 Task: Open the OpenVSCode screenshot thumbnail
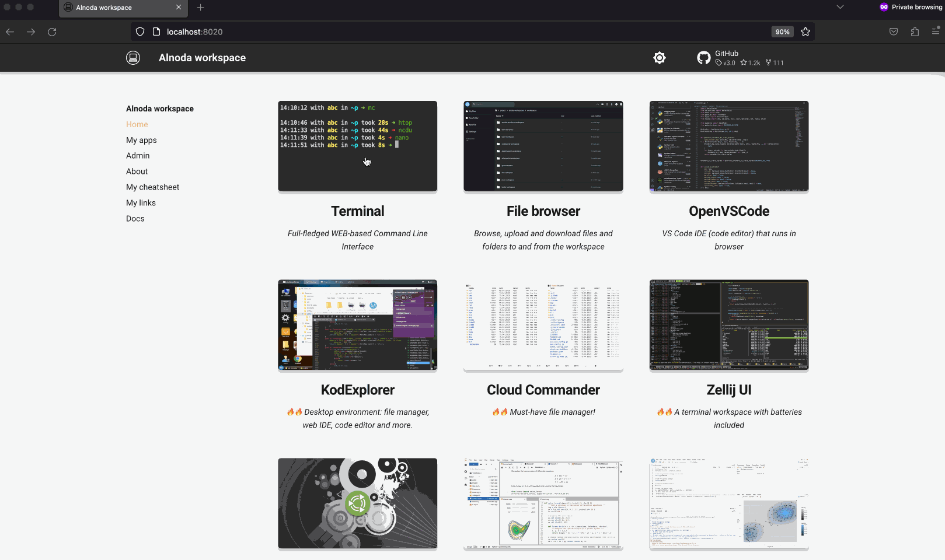point(729,146)
